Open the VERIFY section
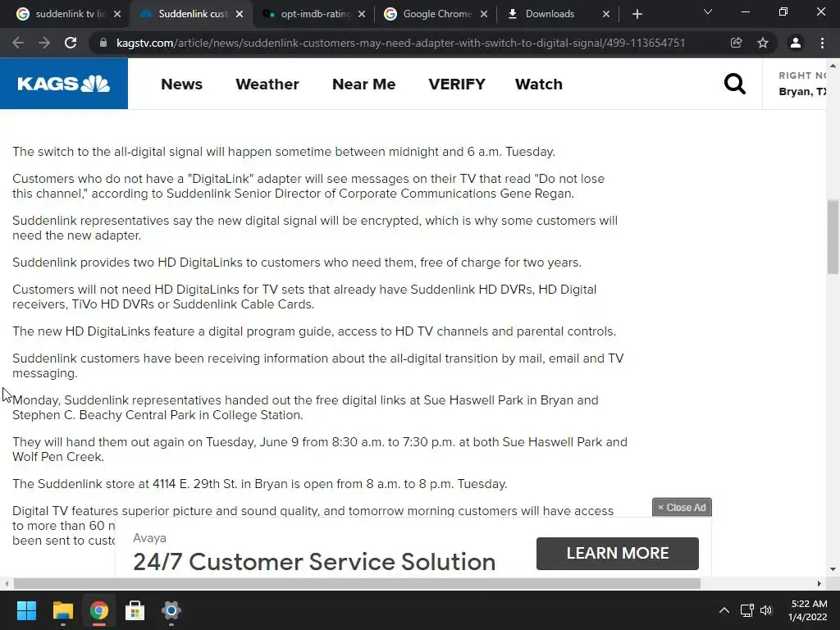This screenshot has height=630, width=840. click(457, 84)
